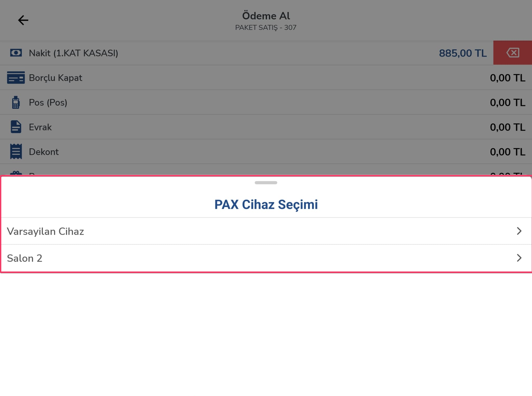Click the document icon next to Evrak
532x396 pixels.
(x=16, y=127)
